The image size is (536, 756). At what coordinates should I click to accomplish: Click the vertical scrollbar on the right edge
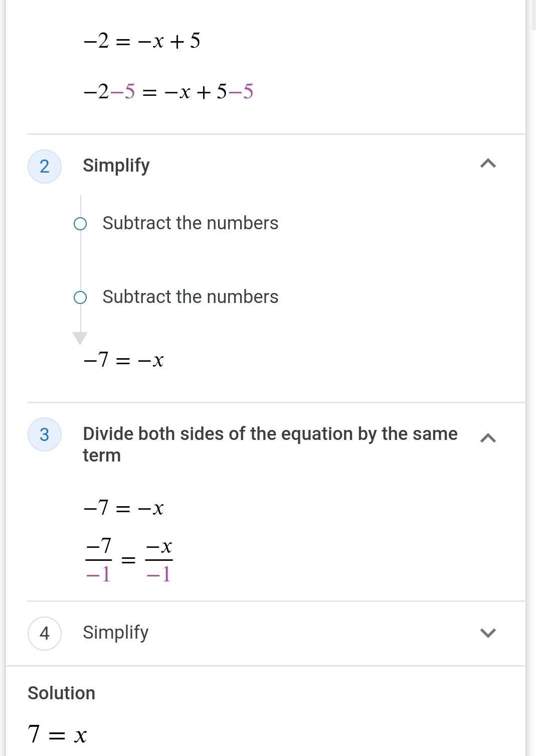coord(532,15)
